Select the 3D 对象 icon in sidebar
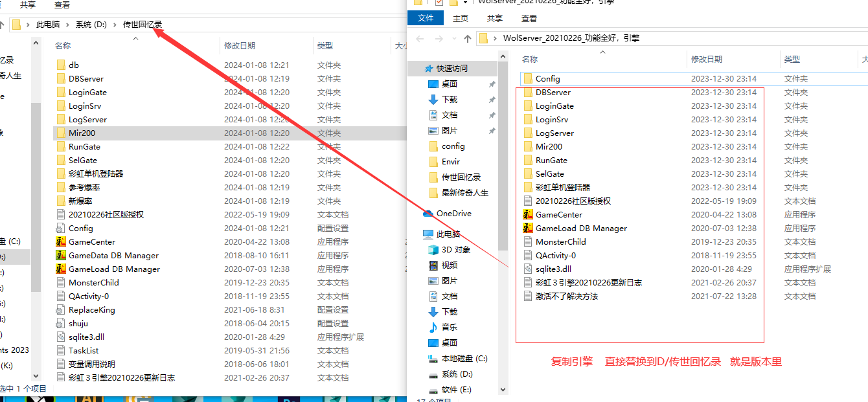This screenshot has width=868, height=402. (x=434, y=250)
